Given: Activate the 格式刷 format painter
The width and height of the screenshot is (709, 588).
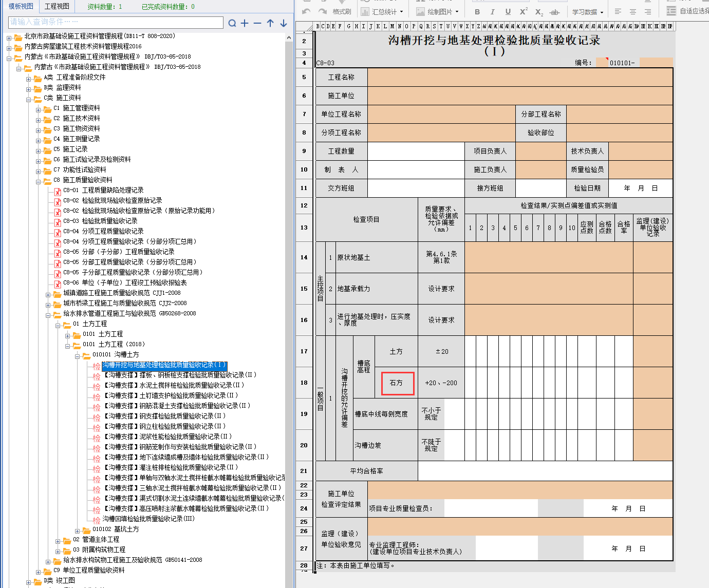Looking at the screenshot, I should pos(342,11).
